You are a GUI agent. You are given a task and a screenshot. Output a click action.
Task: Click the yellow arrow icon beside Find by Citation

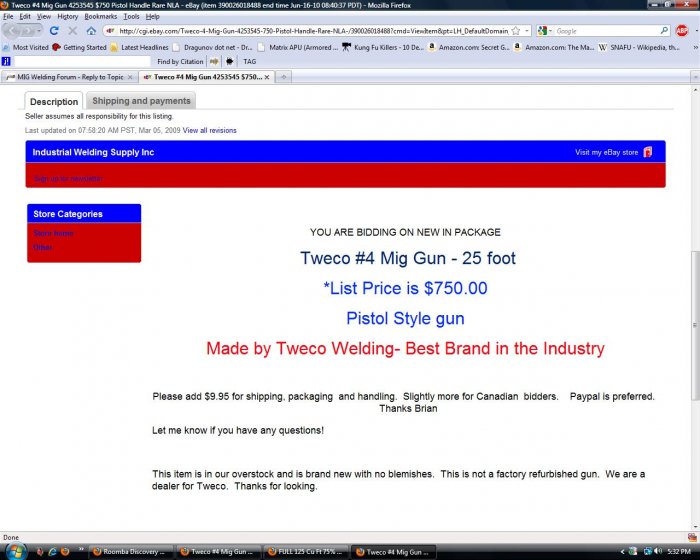214,61
